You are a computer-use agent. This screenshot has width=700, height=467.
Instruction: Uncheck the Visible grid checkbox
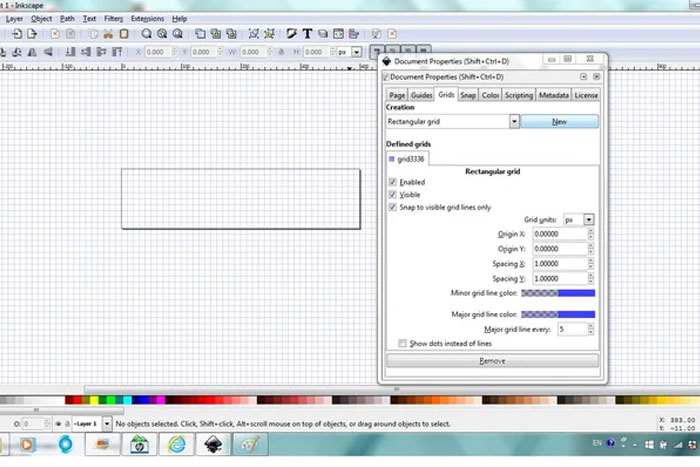click(393, 194)
